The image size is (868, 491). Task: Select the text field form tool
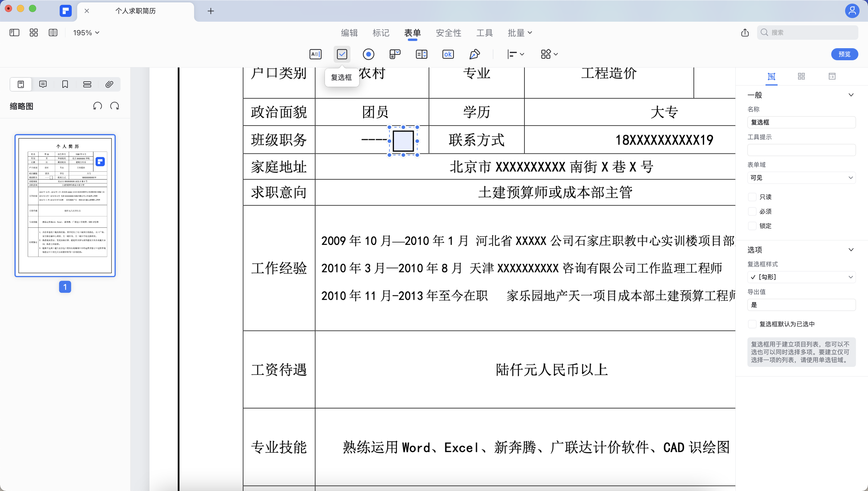tap(316, 54)
